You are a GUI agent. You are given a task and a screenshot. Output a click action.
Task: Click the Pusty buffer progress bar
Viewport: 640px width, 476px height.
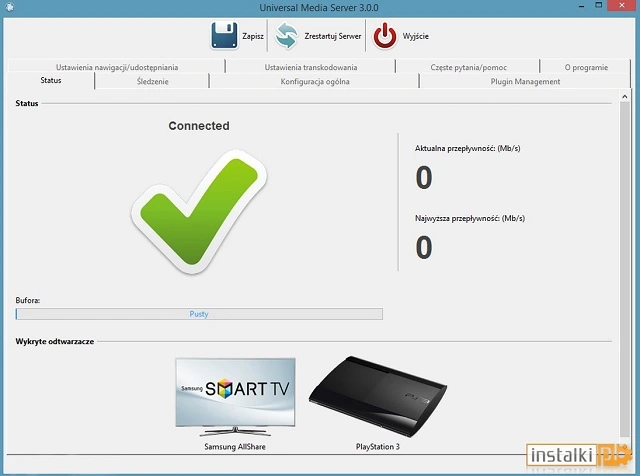(x=199, y=314)
